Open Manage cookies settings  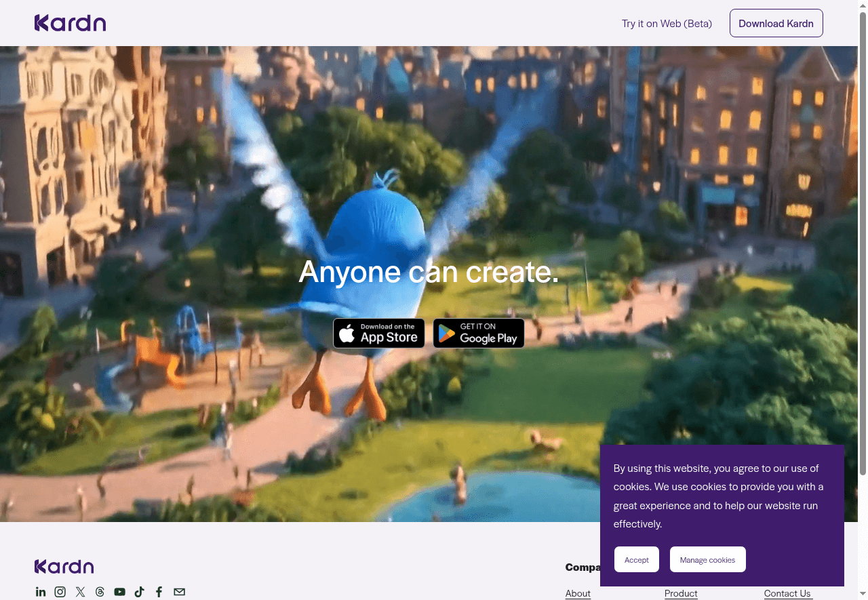click(707, 560)
